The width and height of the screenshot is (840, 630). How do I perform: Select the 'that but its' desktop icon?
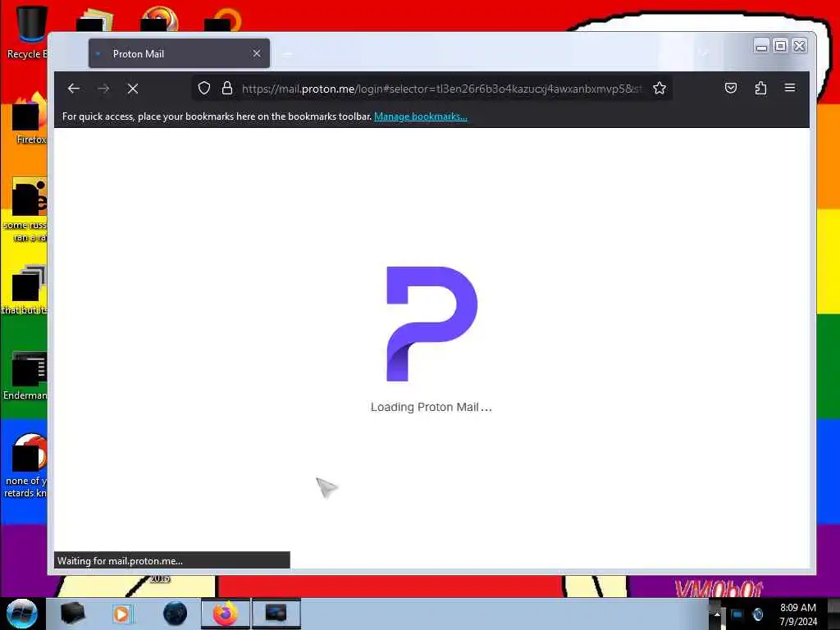pyautogui.click(x=25, y=290)
